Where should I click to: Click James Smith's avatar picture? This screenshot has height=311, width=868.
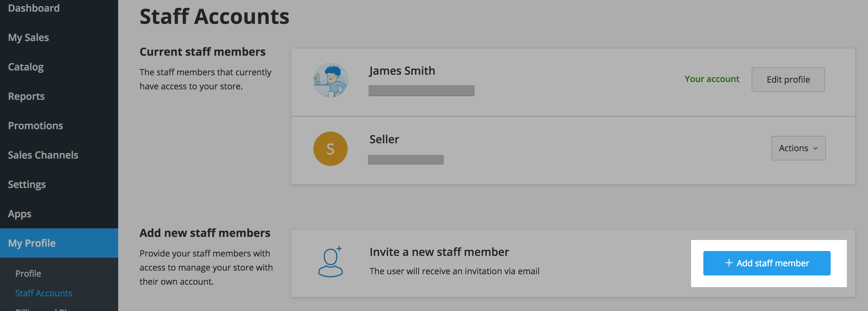(330, 80)
